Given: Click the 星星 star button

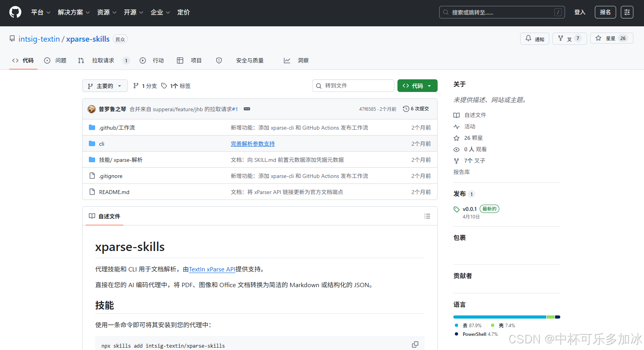Looking at the screenshot, I should tap(611, 38).
